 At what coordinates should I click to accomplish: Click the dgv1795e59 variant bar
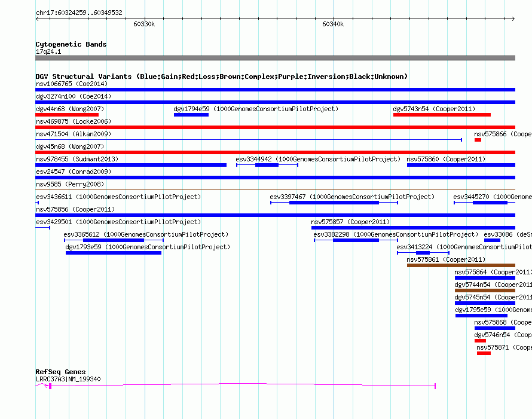pos(481,316)
